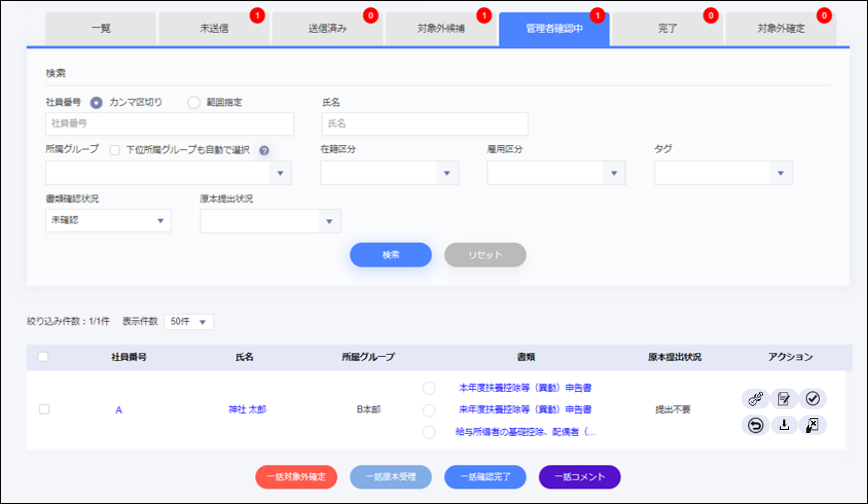The width and height of the screenshot is (868, 504).
Task: Open the 神社 太郎 name link
Action: coord(247,410)
